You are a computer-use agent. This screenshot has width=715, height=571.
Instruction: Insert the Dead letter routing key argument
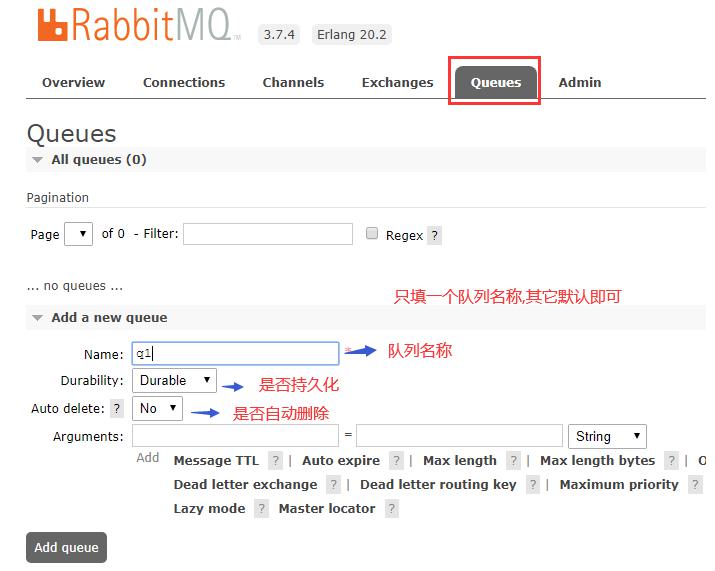[438, 484]
